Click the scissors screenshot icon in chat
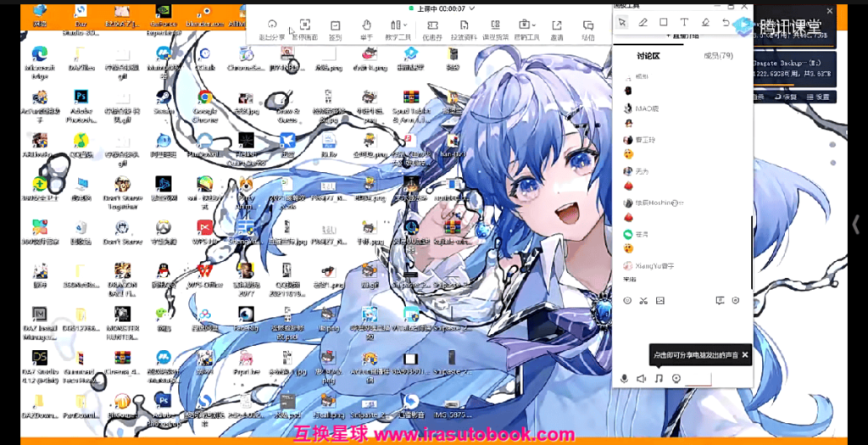Screen dimensions: 868x445 (643, 301)
